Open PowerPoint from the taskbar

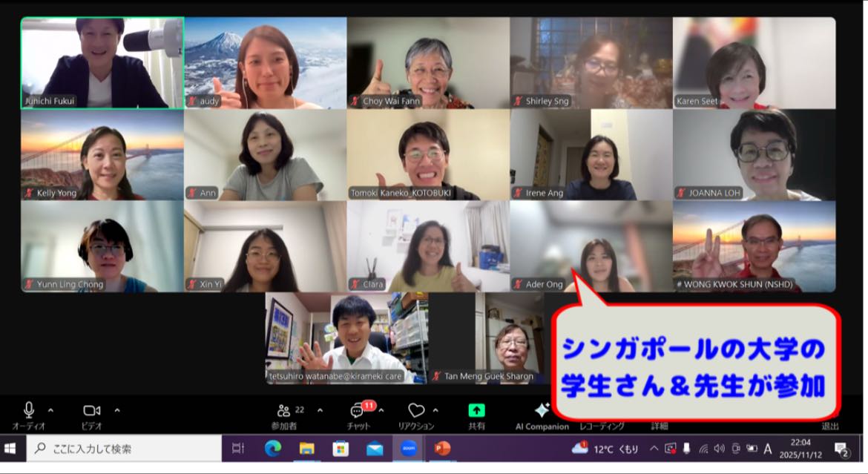[442, 449]
